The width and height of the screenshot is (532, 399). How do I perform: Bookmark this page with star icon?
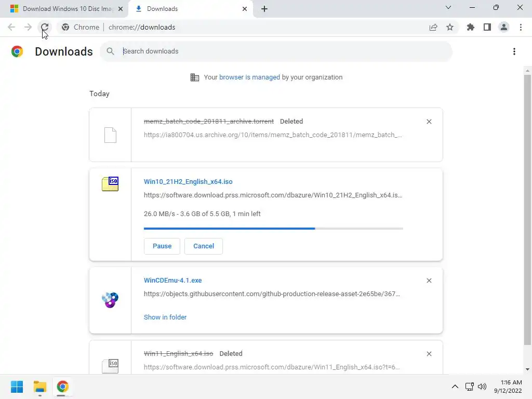[450, 27]
